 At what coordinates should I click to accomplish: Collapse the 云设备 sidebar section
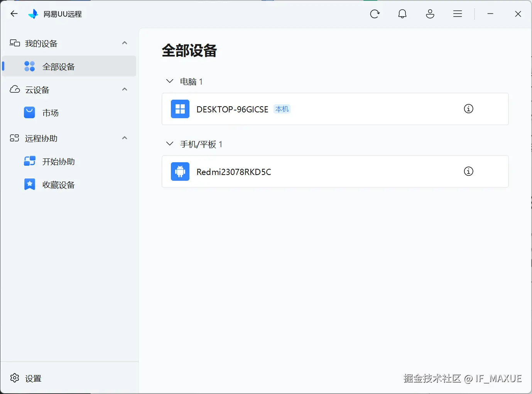pyautogui.click(x=125, y=89)
